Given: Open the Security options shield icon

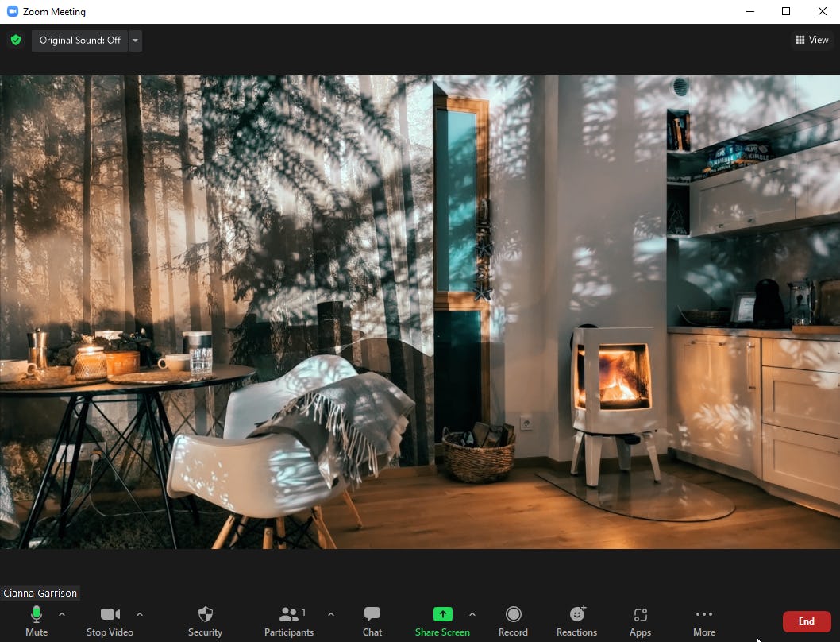Looking at the screenshot, I should coord(205,615).
